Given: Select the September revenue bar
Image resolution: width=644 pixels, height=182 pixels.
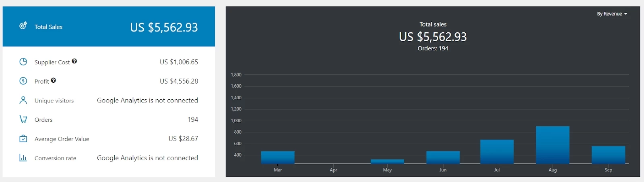Looking at the screenshot, I should [608, 155].
